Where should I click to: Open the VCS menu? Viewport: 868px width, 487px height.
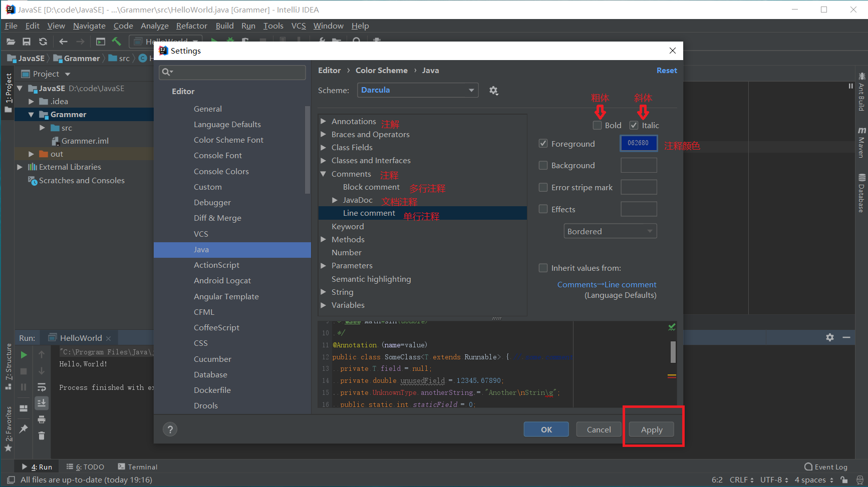(299, 26)
